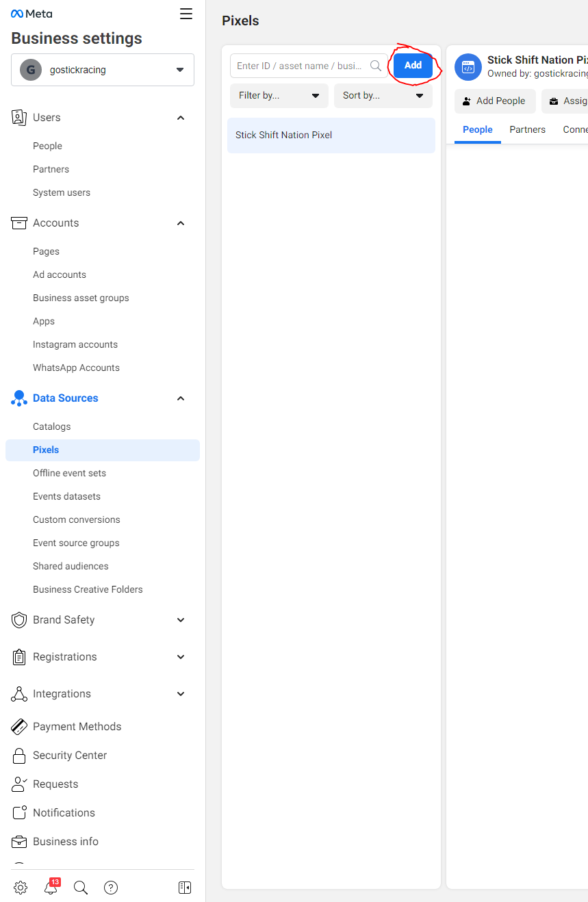The width and height of the screenshot is (588, 902).
Task: Switch to the Partners tab
Action: tap(528, 129)
